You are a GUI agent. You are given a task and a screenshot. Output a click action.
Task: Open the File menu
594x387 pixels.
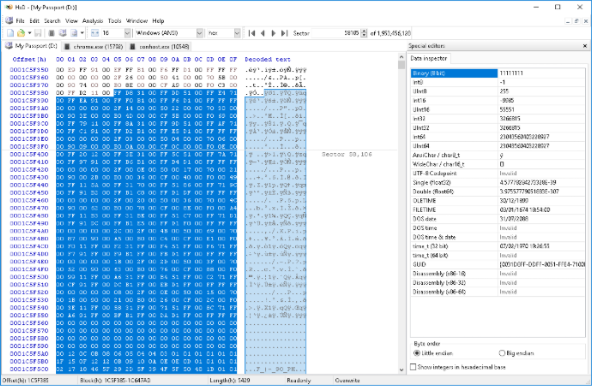[20, 21]
